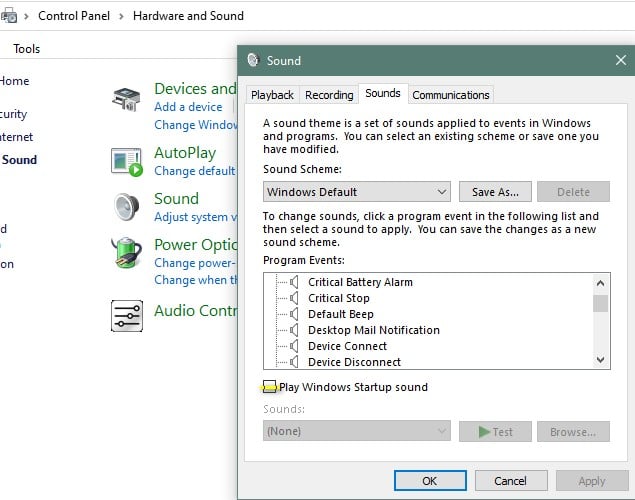Click the Sound speaker icon in Control Panel
Viewport: 635px width, 500px height.
click(126, 207)
